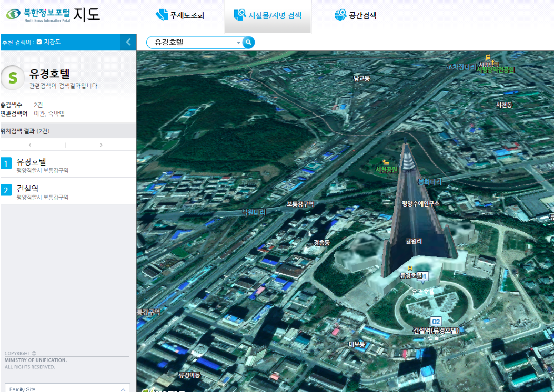The image size is (554, 392).
Task: Switch to the 공간검색 tab
Action: 356,16
